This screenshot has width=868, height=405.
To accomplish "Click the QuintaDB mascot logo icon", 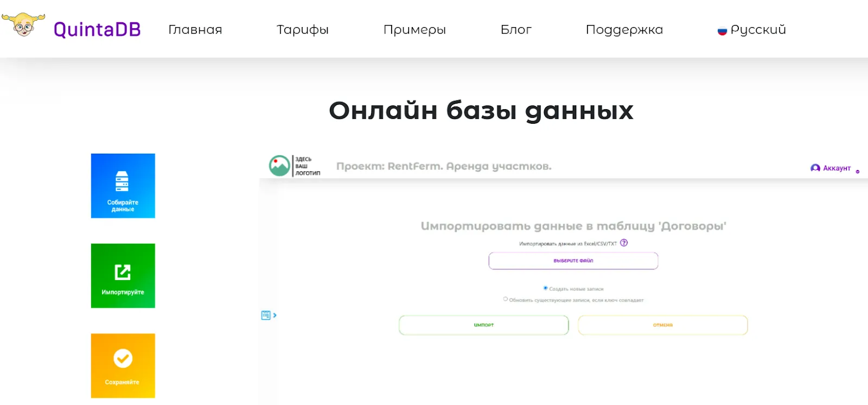I will pos(23,25).
